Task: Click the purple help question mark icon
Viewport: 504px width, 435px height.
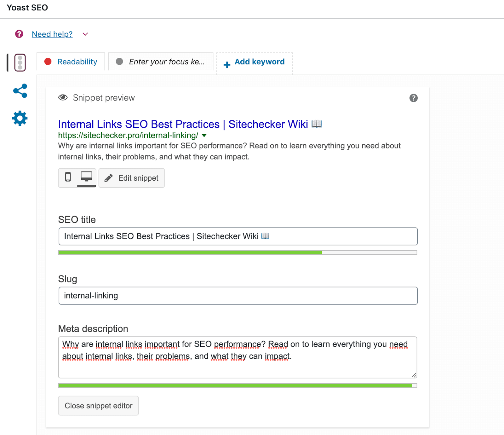Action: (19, 34)
